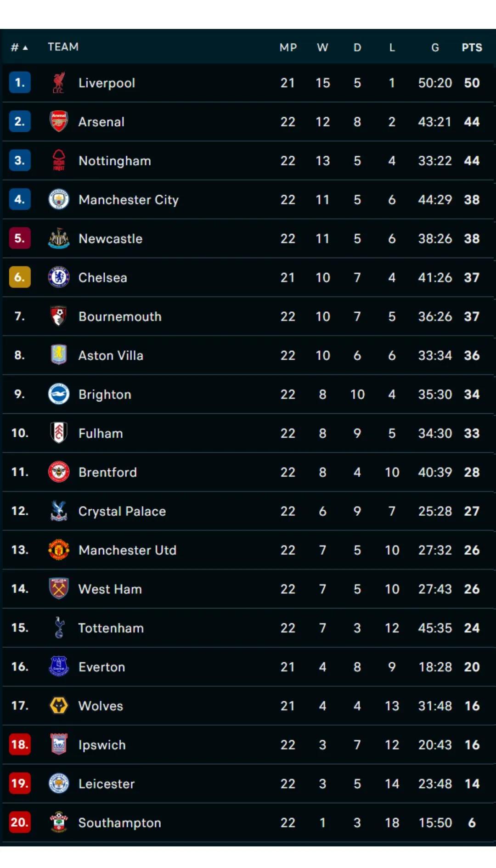The height and width of the screenshot is (868, 496).
Task: Click the W wins column header
Action: 322,47
